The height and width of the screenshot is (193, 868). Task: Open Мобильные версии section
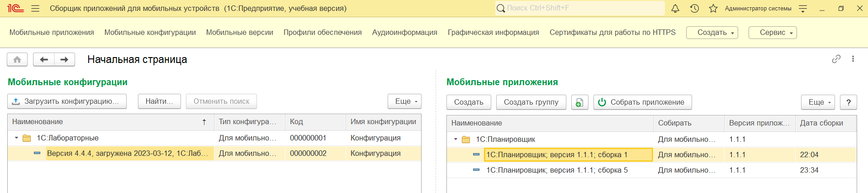coord(240,33)
